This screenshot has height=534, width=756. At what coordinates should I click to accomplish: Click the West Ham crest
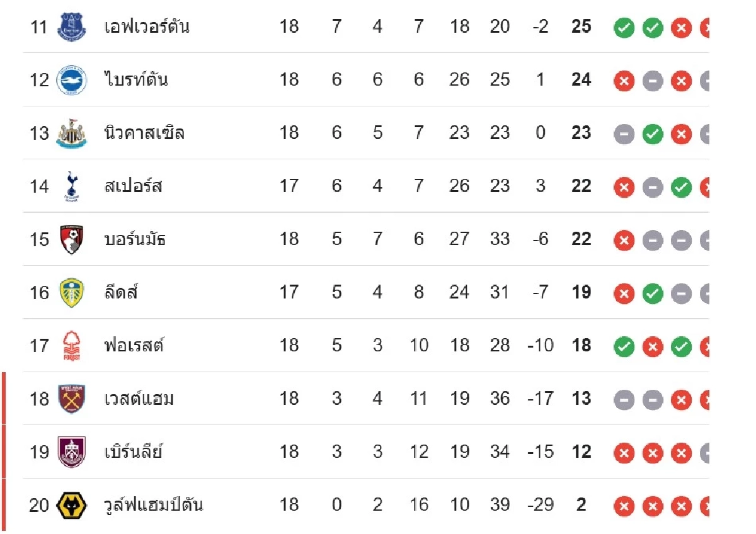click(x=71, y=399)
